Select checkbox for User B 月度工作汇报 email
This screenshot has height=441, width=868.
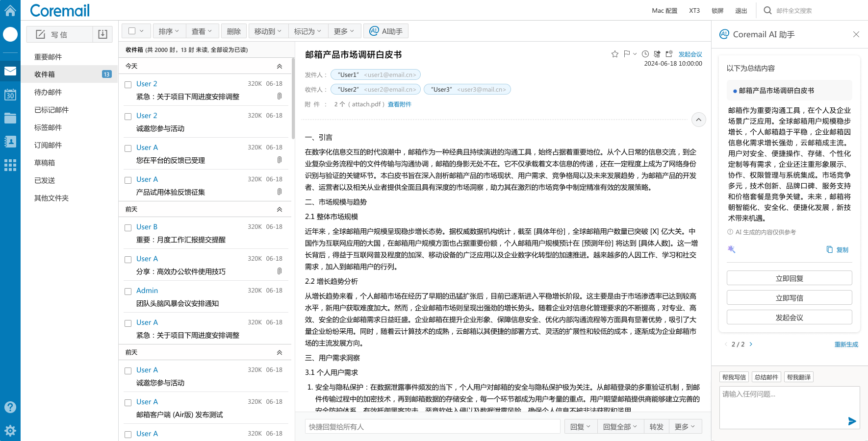click(128, 228)
